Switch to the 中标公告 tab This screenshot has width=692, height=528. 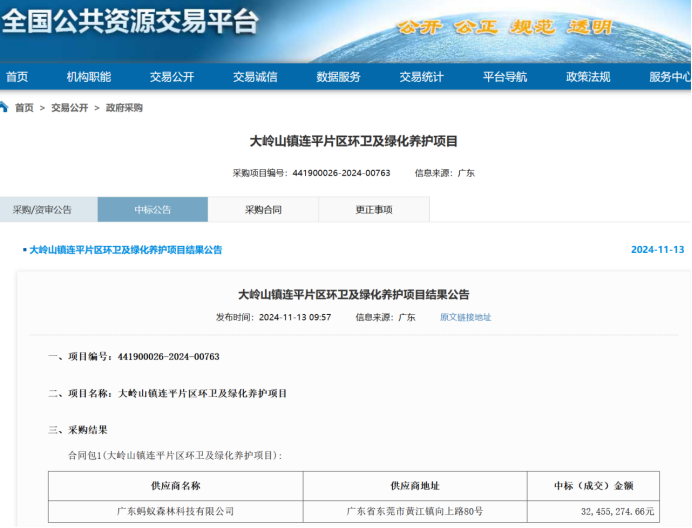coord(153,209)
